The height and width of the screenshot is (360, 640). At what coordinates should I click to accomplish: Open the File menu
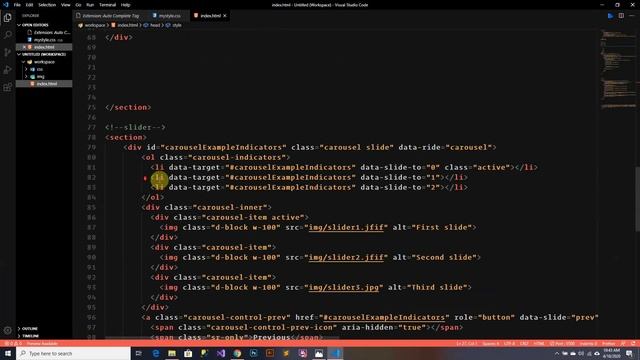[x=17, y=5]
